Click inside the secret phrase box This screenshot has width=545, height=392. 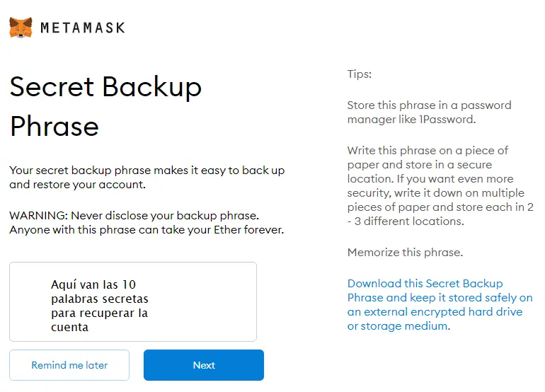coord(133,302)
